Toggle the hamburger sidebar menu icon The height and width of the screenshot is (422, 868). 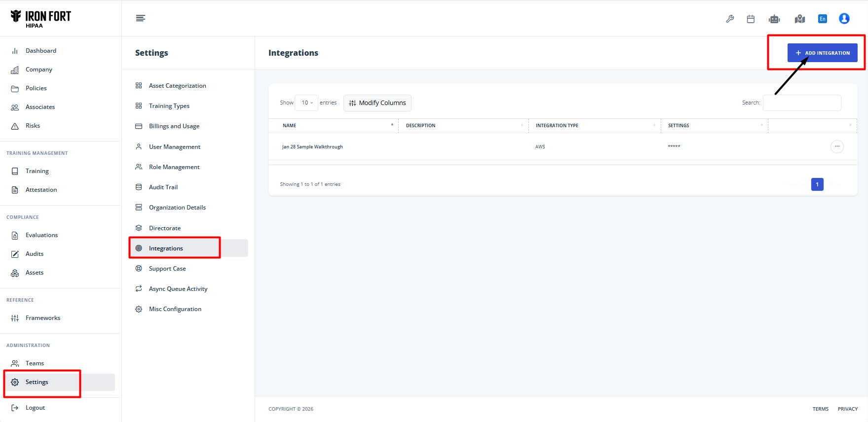coord(141,18)
